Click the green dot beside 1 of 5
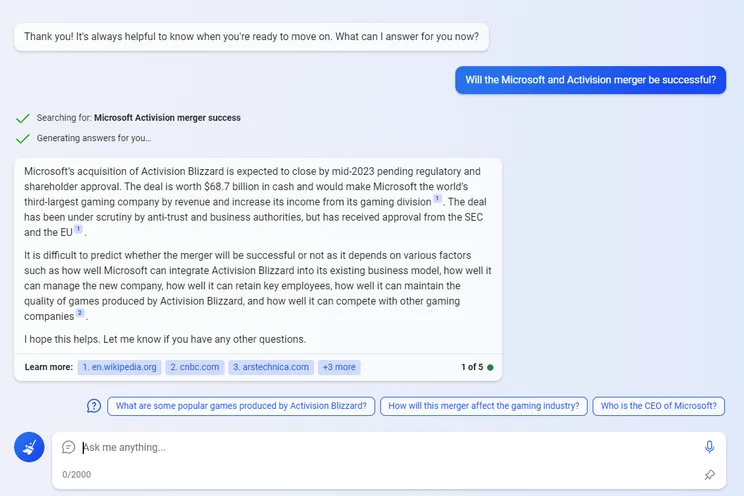 [490, 367]
